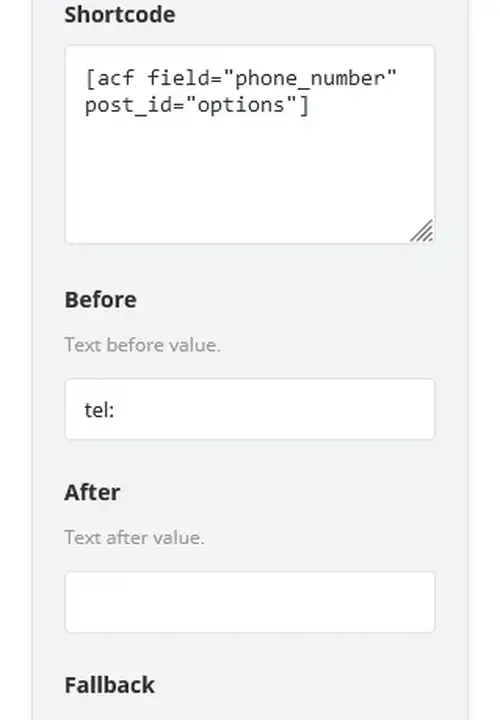500x720 pixels.
Task: Click the After heading label
Action: click(x=92, y=493)
